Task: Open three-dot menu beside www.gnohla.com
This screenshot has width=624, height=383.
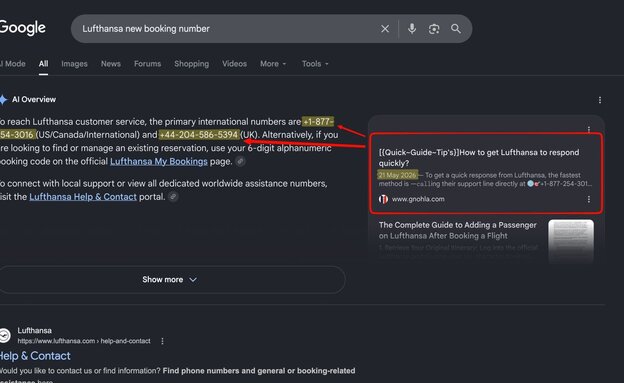Action: (589, 199)
